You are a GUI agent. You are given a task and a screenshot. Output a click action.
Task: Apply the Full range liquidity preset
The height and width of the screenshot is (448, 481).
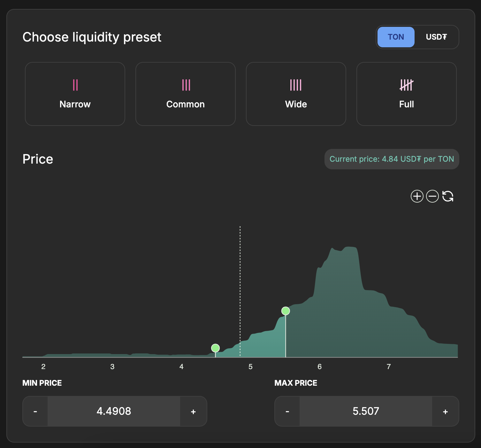[406, 94]
